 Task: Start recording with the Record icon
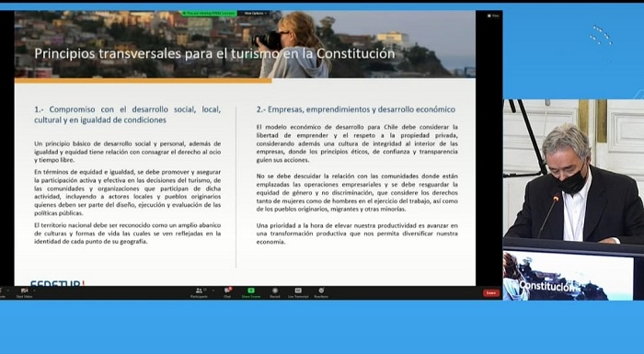pos(275,292)
